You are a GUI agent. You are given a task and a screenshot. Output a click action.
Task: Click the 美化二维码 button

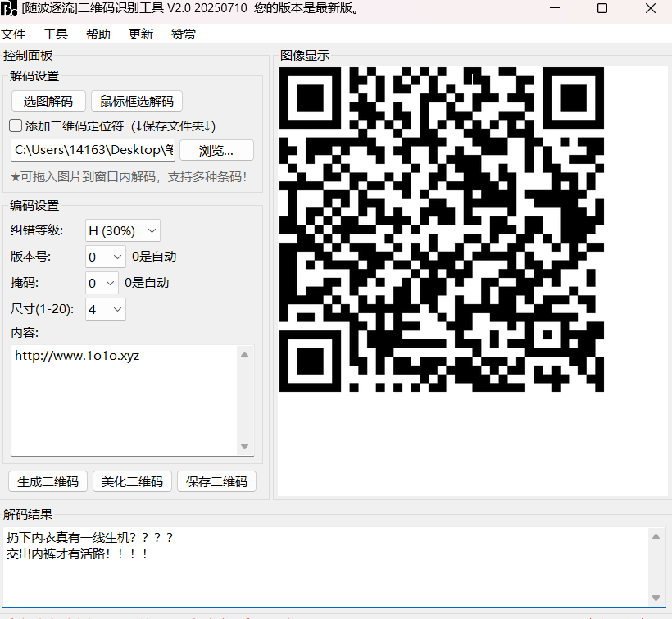(x=132, y=481)
